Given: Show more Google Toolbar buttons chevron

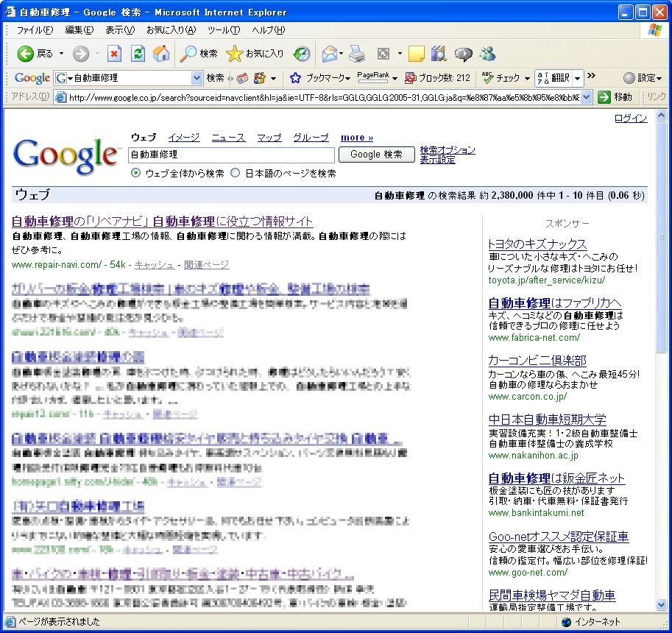Looking at the screenshot, I should [592, 76].
